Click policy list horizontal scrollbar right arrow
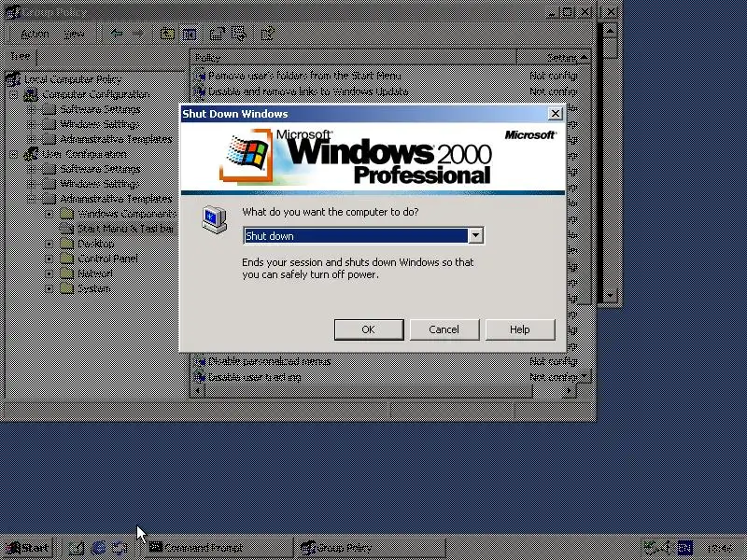The image size is (747, 560). (x=570, y=391)
